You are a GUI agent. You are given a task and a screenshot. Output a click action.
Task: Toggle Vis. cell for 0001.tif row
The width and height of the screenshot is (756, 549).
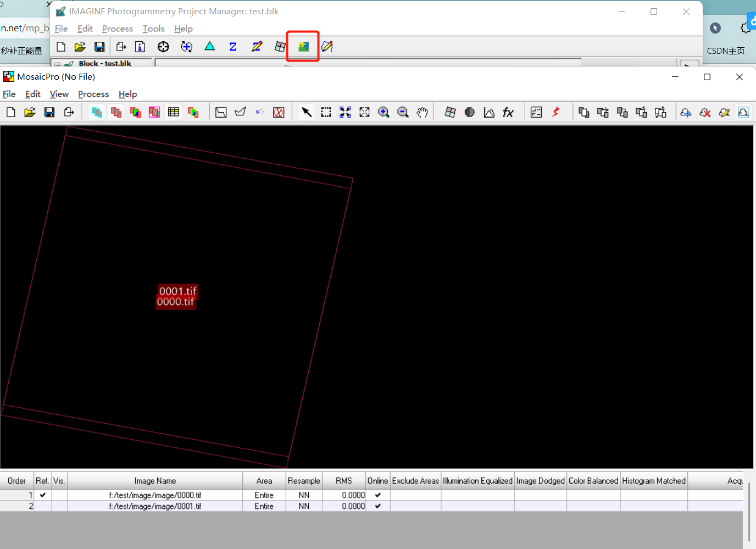59,506
